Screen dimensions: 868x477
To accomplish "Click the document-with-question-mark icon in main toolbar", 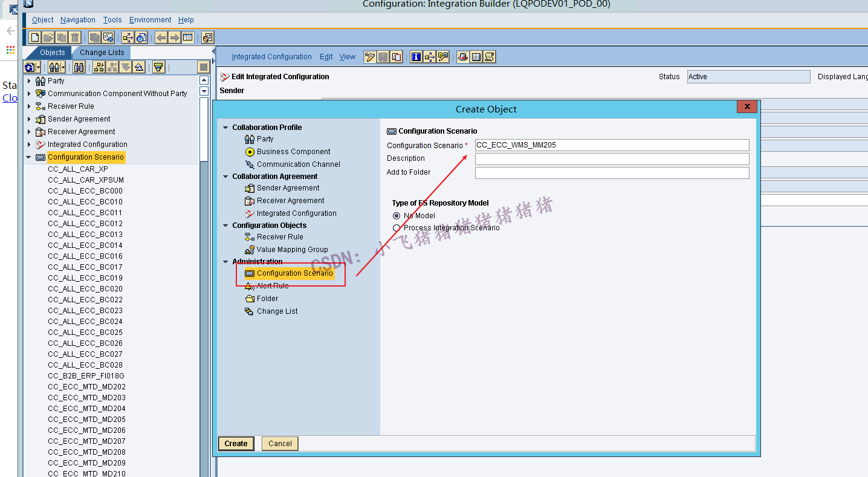I will click(x=141, y=37).
